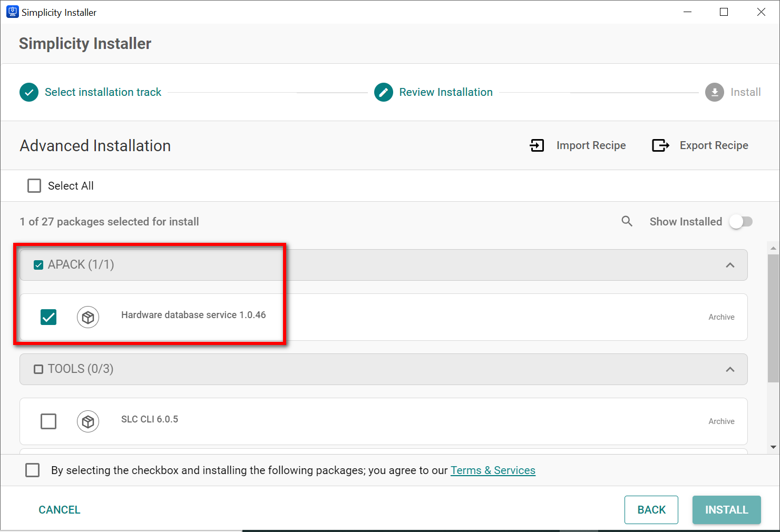Image resolution: width=780 pixels, height=532 pixels.
Task: Click the Show Installed label
Action: (686, 222)
